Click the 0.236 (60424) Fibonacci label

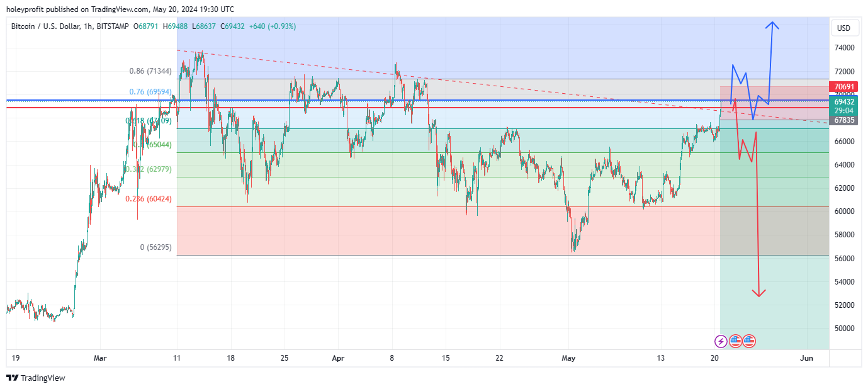click(149, 199)
